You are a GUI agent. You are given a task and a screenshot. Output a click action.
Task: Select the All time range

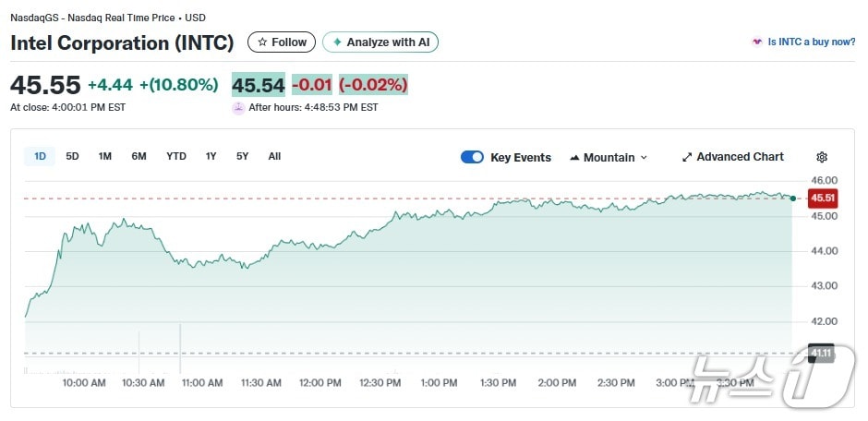(274, 156)
